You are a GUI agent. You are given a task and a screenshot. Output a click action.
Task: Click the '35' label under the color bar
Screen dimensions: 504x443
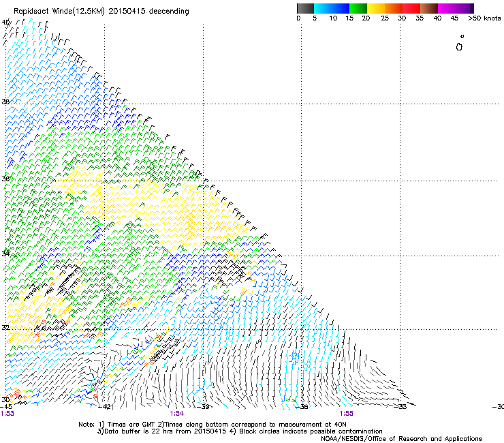tap(420, 18)
